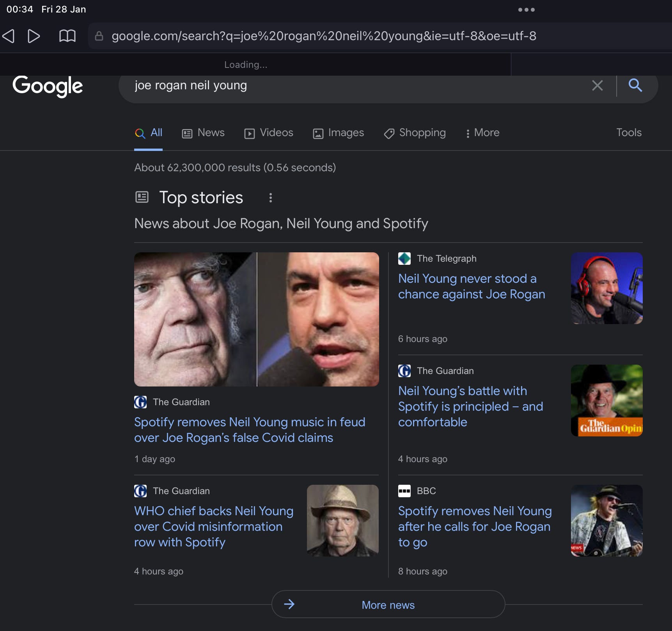This screenshot has width=672, height=631.
Task: Click the status bar date 'Fri 28 Jan'
Action: (x=64, y=9)
